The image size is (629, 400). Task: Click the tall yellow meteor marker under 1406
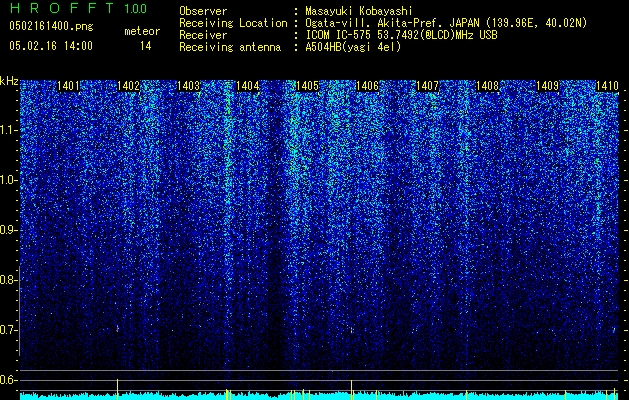pos(351,390)
